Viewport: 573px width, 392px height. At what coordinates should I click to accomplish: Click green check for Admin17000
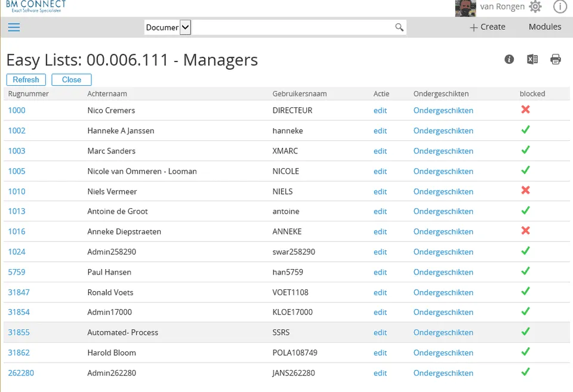(x=525, y=311)
